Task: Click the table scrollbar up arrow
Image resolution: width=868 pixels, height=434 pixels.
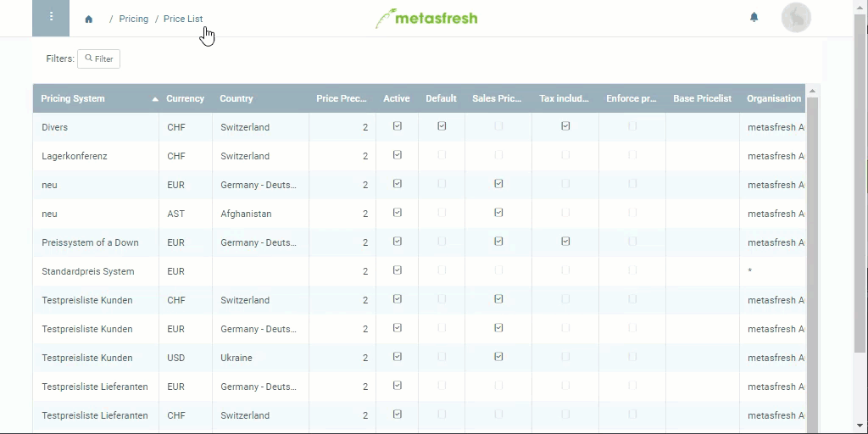Action: (812, 91)
